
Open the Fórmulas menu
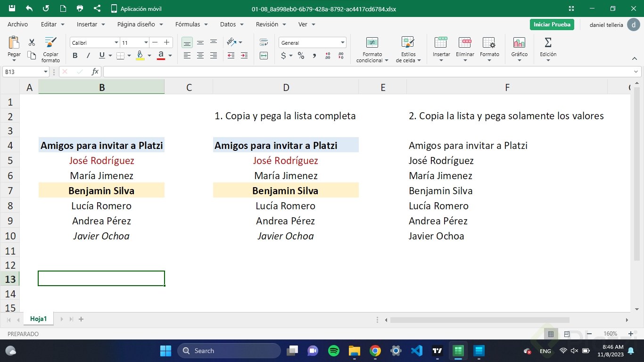click(x=192, y=24)
